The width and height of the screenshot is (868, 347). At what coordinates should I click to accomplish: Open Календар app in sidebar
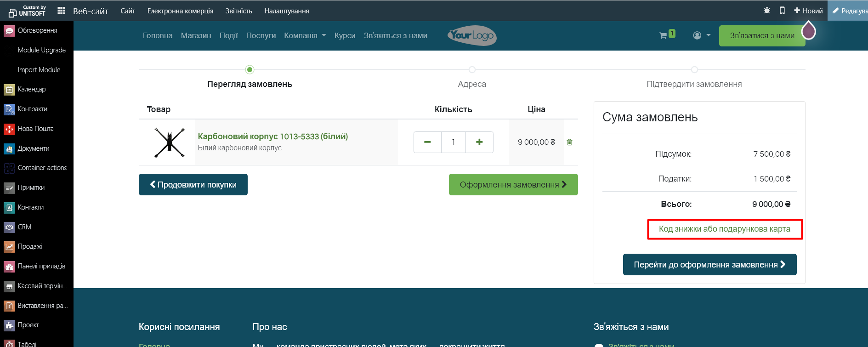pos(31,89)
